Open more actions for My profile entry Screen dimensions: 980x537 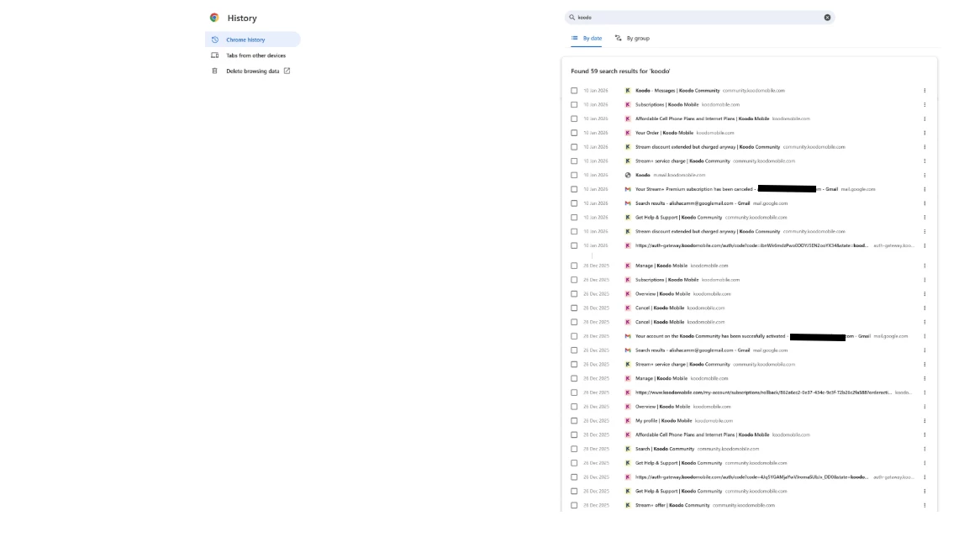pos(925,421)
